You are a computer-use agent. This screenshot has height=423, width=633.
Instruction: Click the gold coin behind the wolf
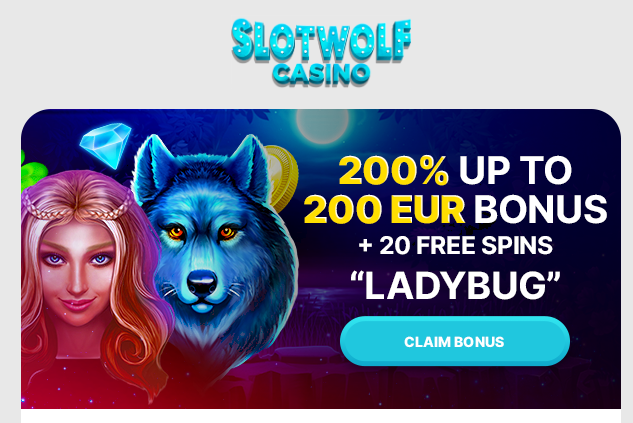(281, 178)
